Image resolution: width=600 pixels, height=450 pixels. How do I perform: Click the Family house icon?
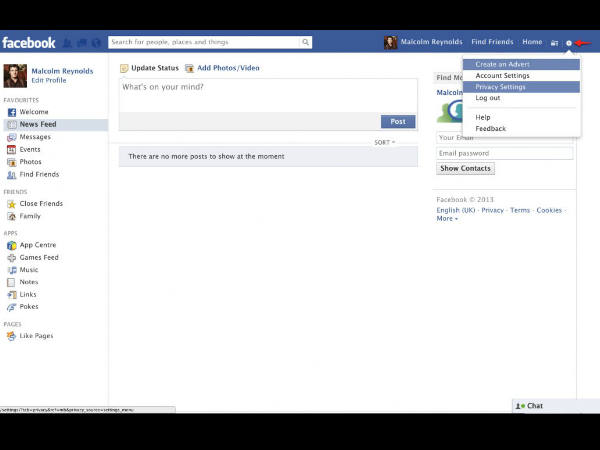pos(12,216)
